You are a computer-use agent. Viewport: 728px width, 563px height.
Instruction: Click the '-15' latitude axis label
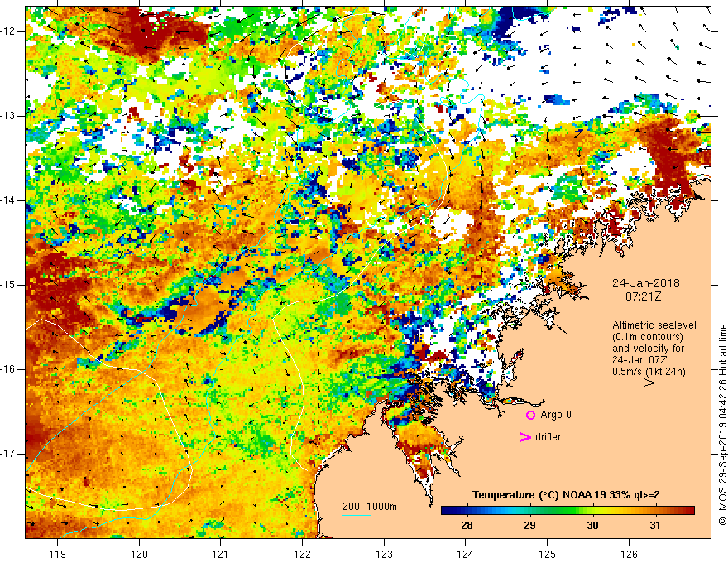coord(8,285)
